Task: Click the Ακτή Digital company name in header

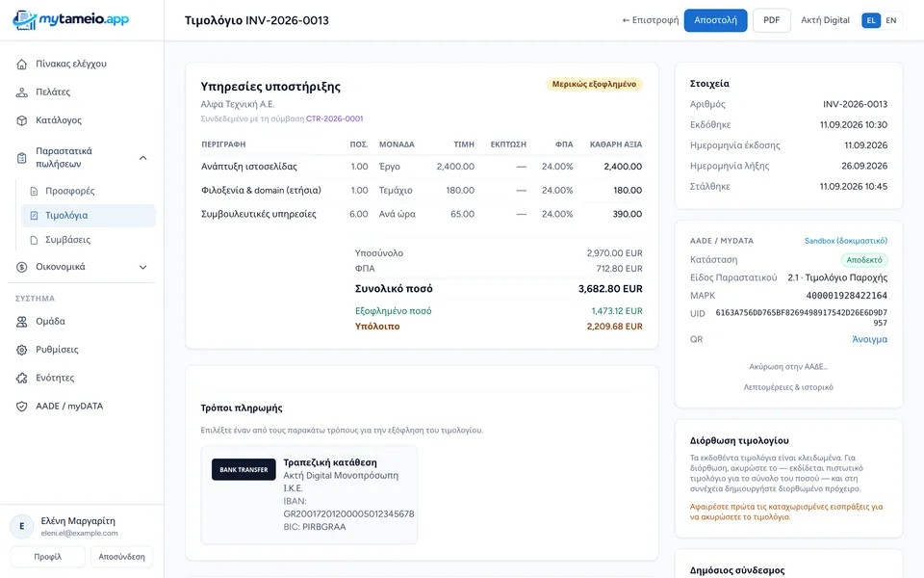Action: (825, 20)
